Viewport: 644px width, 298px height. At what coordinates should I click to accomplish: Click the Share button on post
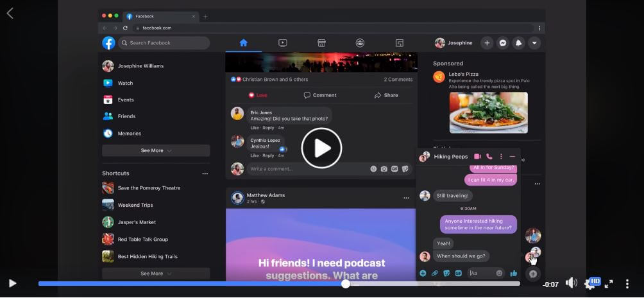point(386,95)
